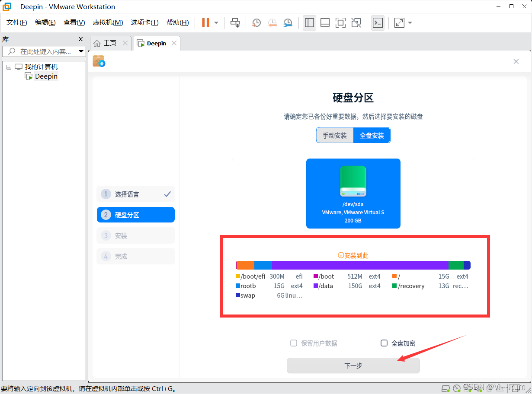
Task: Click step 3 安装
Action: [136, 235]
